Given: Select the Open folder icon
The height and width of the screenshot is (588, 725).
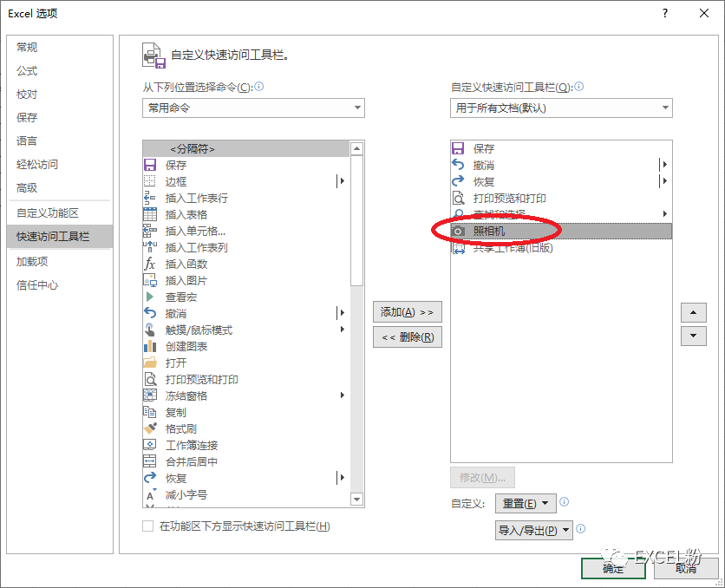Looking at the screenshot, I should point(150,363).
